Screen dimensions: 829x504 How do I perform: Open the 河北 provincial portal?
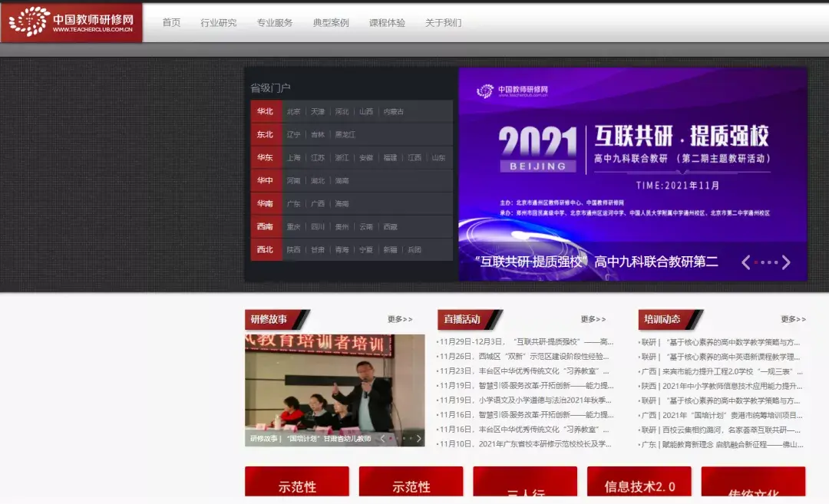(x=342, y=112)
